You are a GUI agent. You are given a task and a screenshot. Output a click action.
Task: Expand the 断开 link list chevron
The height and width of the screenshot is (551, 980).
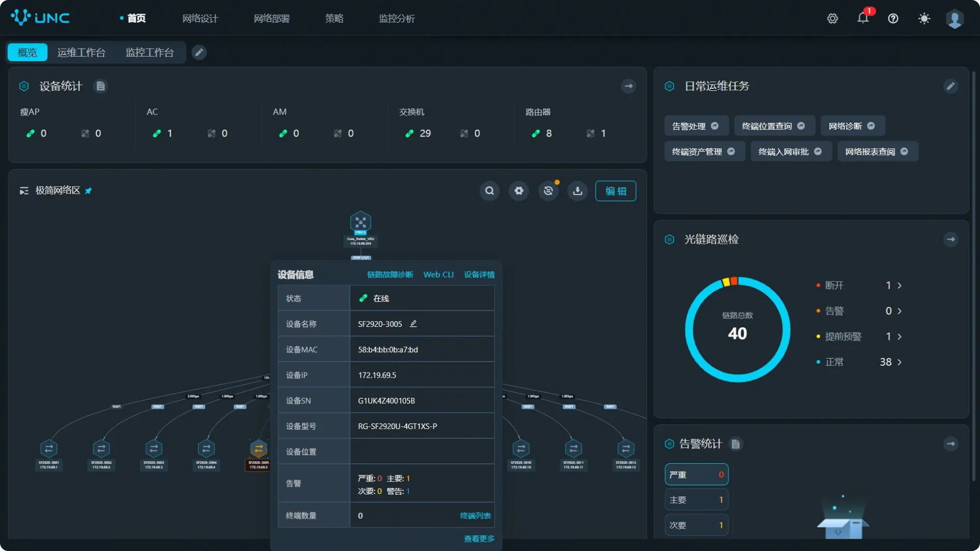900,285
